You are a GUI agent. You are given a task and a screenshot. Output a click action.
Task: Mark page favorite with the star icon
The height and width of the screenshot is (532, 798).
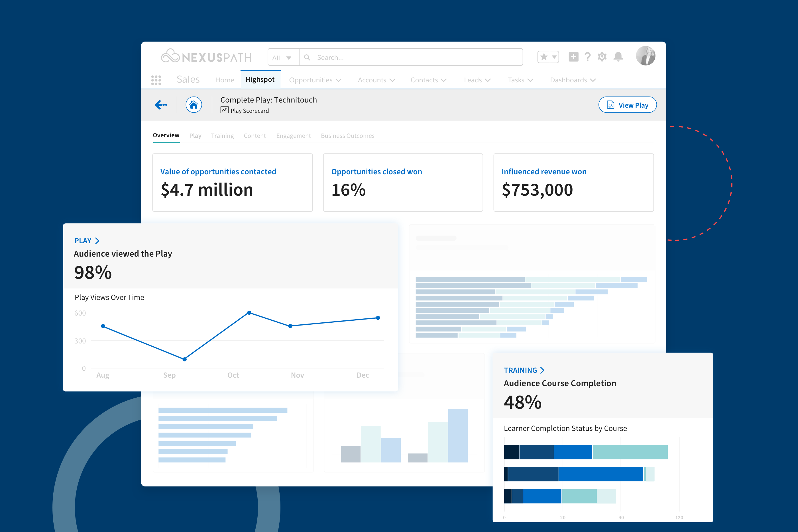pos(544,57)
